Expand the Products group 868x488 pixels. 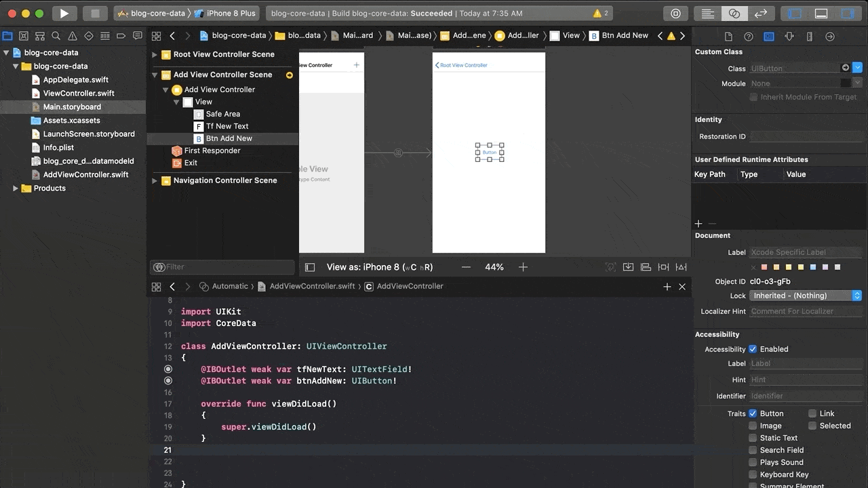[x=16, y=188]
